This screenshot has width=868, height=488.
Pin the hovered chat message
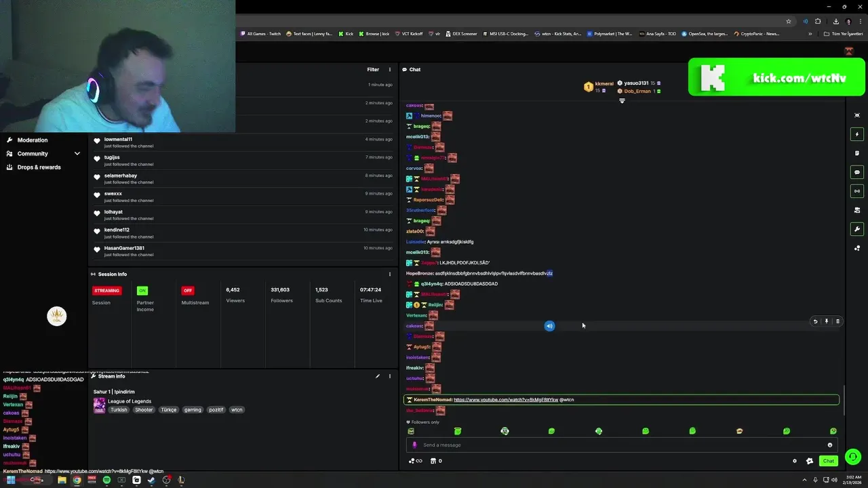(826, 321)
